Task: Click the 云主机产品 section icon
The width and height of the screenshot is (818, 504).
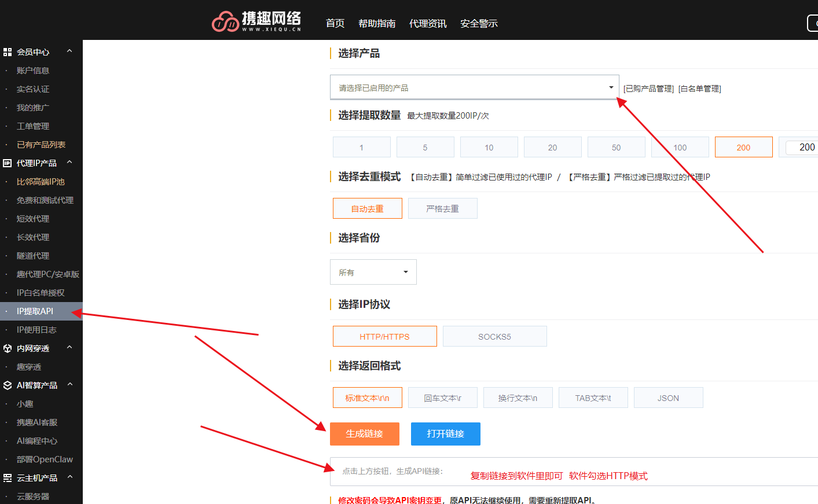Action: 8,477
